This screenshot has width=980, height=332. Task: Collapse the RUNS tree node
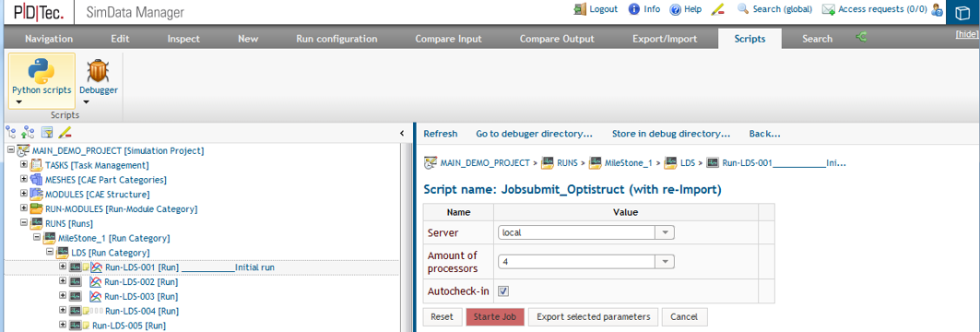tap(24, 222)
